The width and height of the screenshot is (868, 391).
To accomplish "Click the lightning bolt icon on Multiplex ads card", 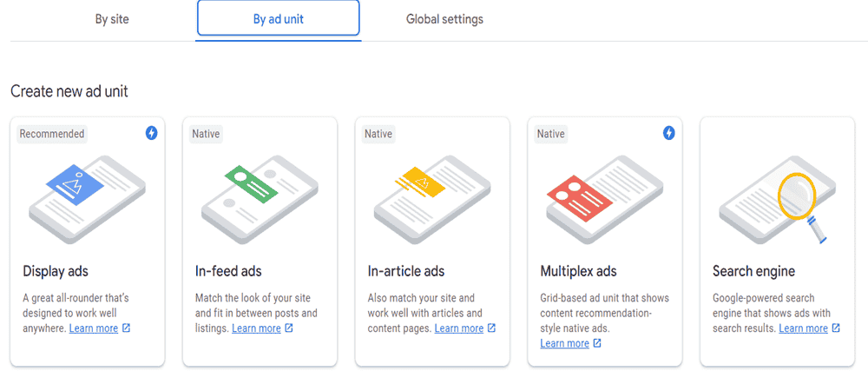I will (x=669, y=133).
